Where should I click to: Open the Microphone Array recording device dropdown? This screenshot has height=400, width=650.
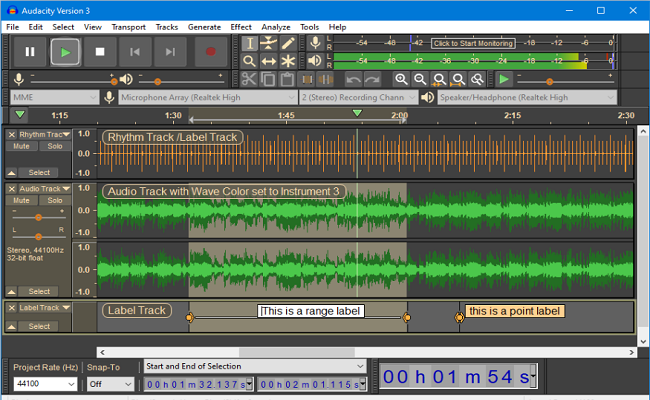pyautogui.click(x=208, y=97)
